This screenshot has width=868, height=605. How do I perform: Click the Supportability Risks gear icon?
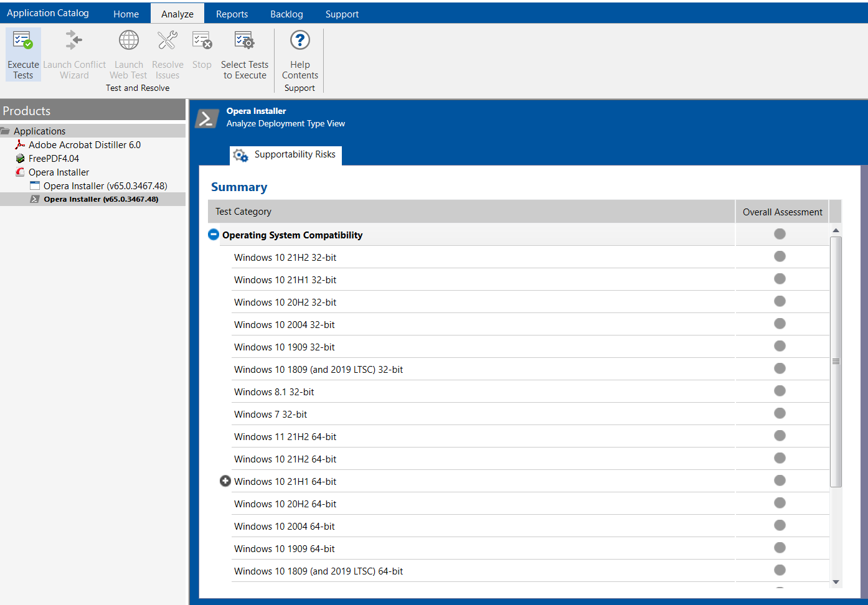click(x=240, y=155)
